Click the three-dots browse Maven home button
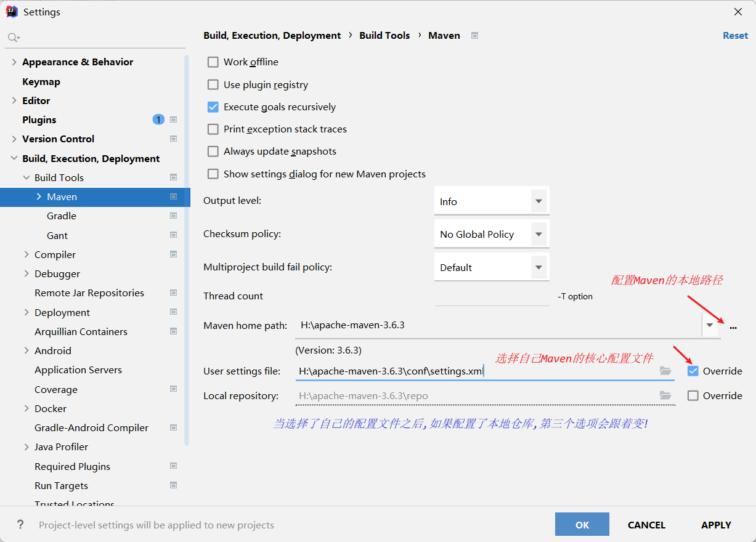The height and width of the screenshot is (542, 756). pyautogui.click(x=733, y=326)
